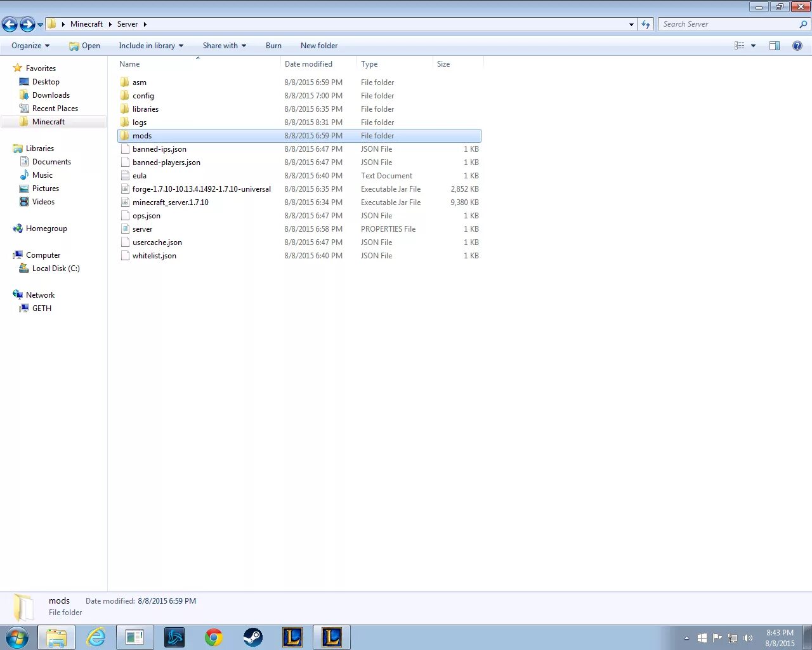This screenshot has height=650, width=812.
Task: Open the Organize menu
Action: pyautogui.click(x=30, y=46)
